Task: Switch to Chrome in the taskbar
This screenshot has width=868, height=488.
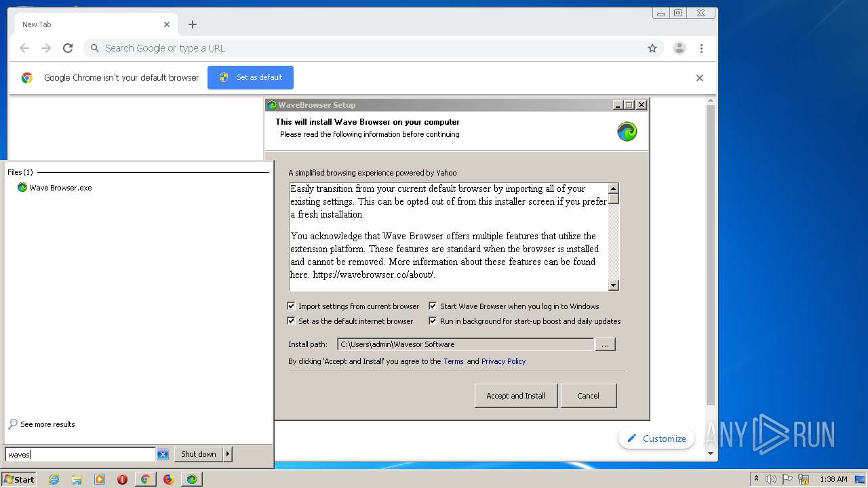Action: (145, 479)
